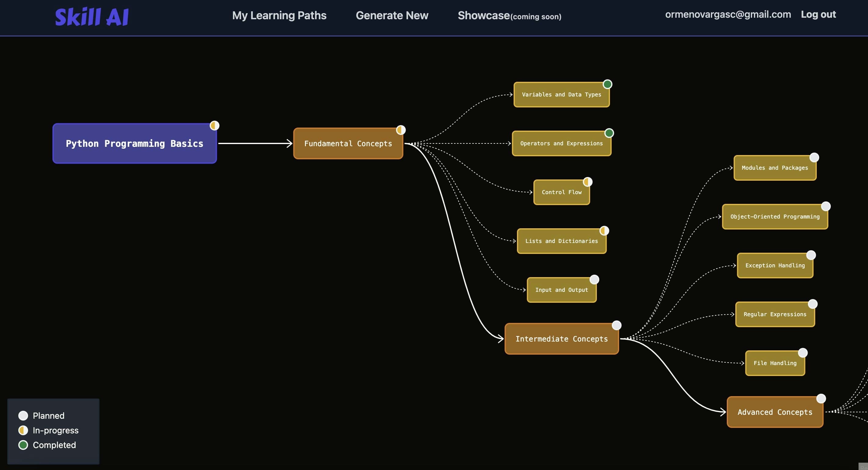The image size is (868, 470).
Task: Open My Learning Paths
Action: click(279, 16)
